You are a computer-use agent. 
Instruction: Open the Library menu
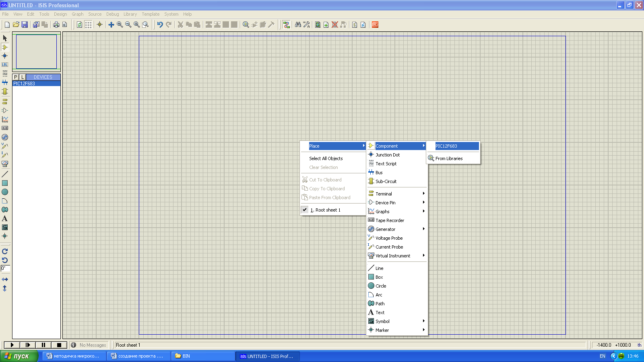pos(130,14)
